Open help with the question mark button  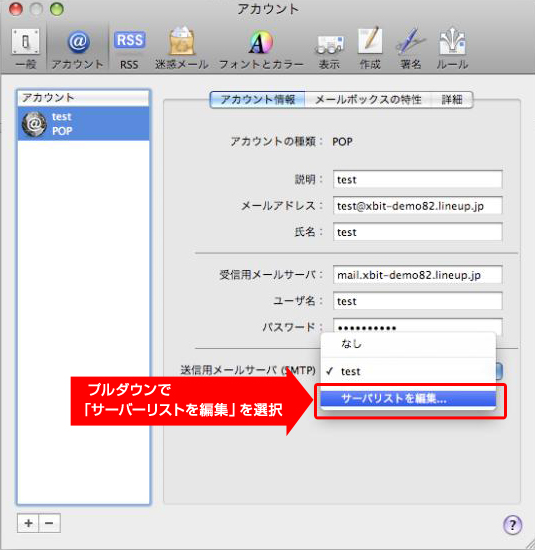[x=512, y=525]
